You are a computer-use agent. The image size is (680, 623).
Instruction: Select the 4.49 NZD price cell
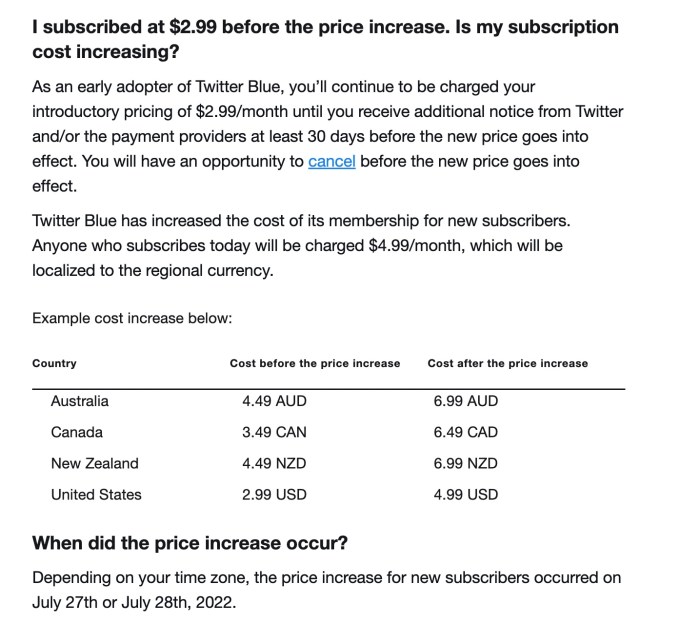pos(274,463)
